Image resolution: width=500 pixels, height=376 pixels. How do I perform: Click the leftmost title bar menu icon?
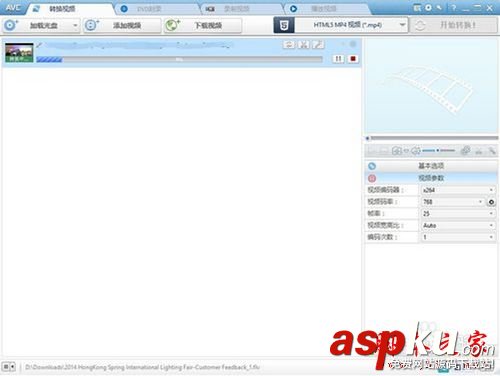417,8
